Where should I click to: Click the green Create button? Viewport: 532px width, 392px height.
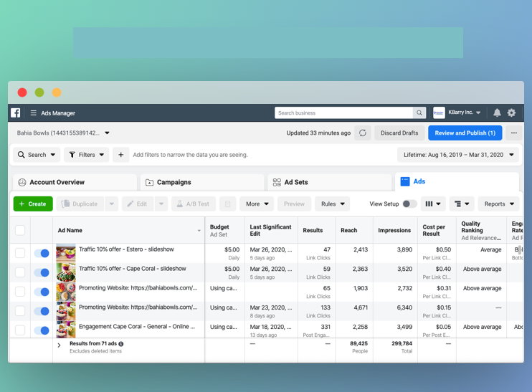pos(33,204)
